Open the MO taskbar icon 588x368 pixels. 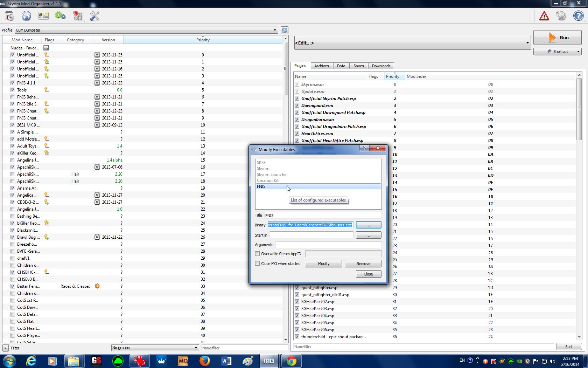183,361
